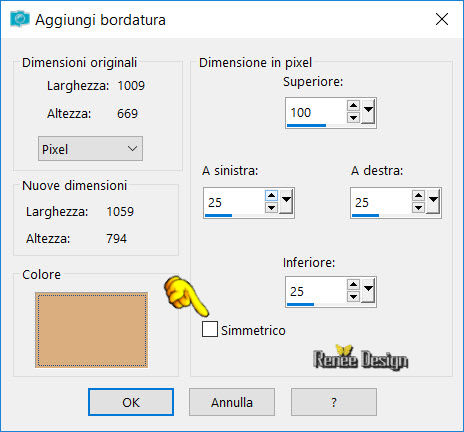Decrease A sinistra value with down arrow
The image size is (464, 432).
272,208
